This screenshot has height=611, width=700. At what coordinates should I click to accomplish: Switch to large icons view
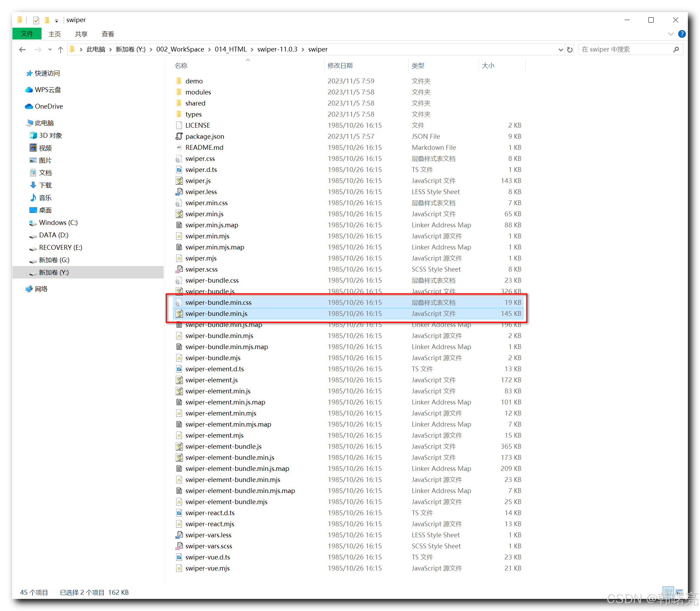pyautogui.click(x=679, y=592)
